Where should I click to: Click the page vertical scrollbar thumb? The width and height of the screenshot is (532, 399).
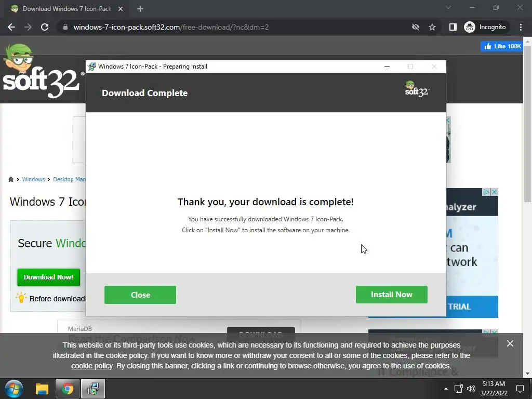tap(528, 124)
